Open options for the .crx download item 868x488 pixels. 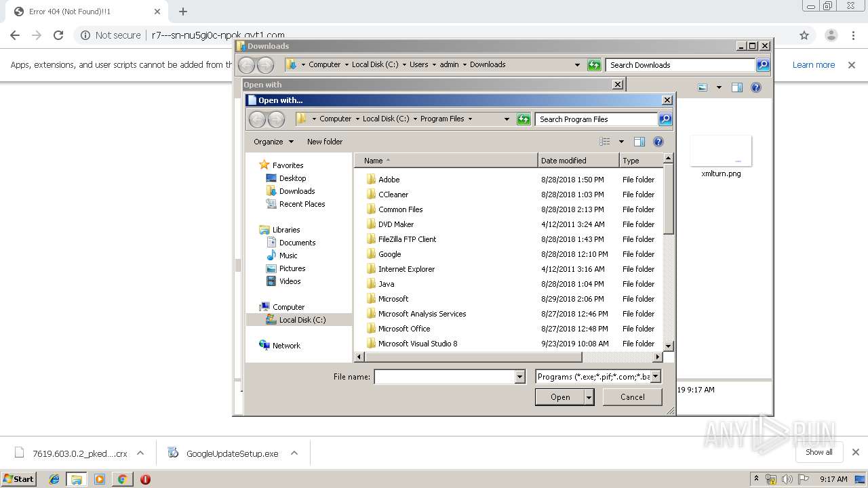tap(140, 453)
